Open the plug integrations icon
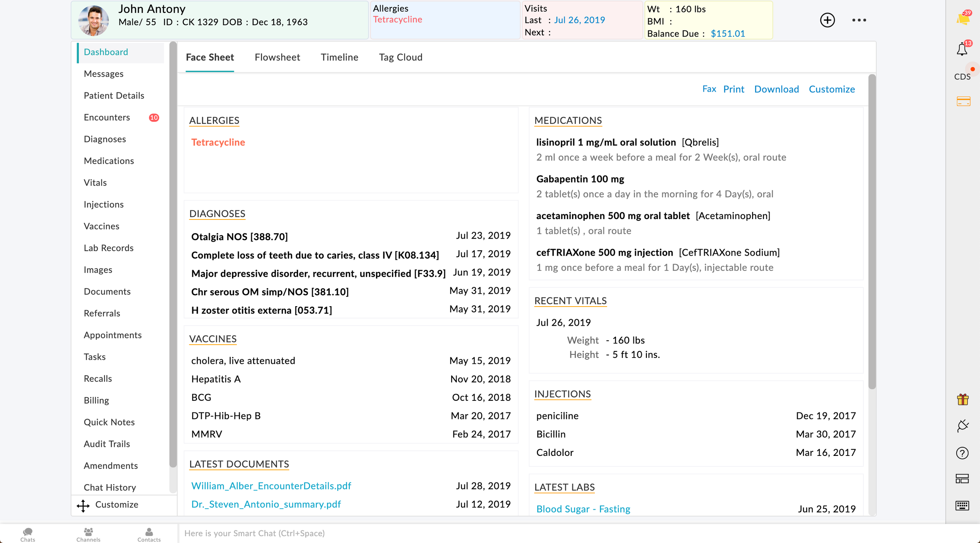The width and height of the screenshot is (980, 543). [x=963, y=425]
